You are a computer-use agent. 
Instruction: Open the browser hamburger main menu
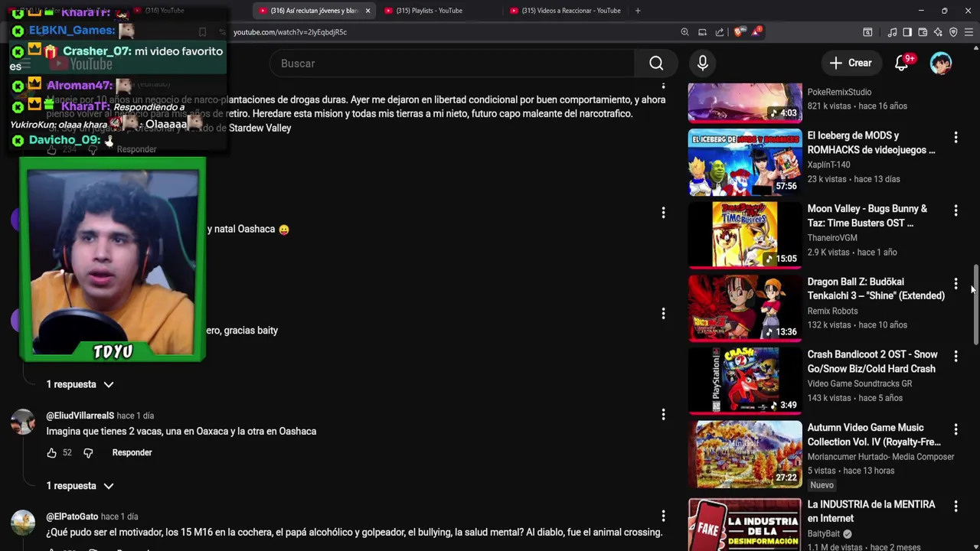pyautogui.click(x=969, y=32)
